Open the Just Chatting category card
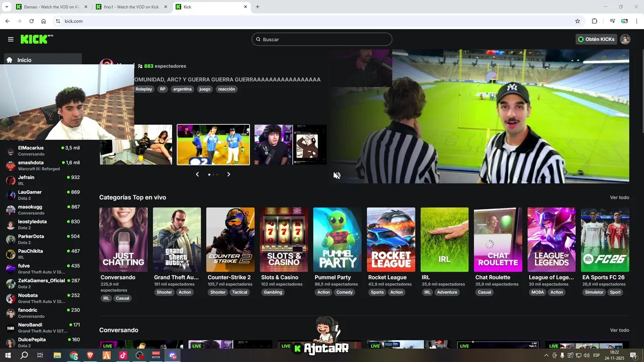This screenshot has width=644, height=362. click(x=123, y=240)
